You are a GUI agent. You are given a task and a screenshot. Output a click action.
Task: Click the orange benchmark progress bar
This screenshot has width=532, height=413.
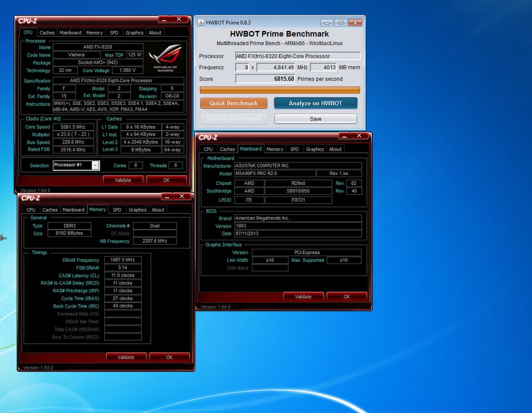tap(280, 90)
